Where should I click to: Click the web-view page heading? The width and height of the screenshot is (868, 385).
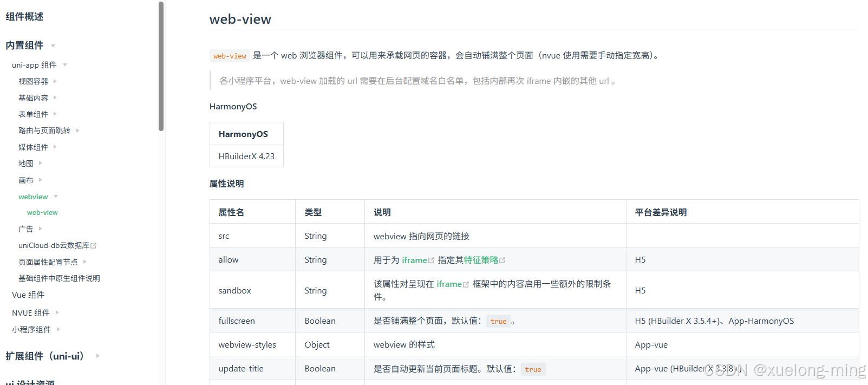tap(240, 19)
